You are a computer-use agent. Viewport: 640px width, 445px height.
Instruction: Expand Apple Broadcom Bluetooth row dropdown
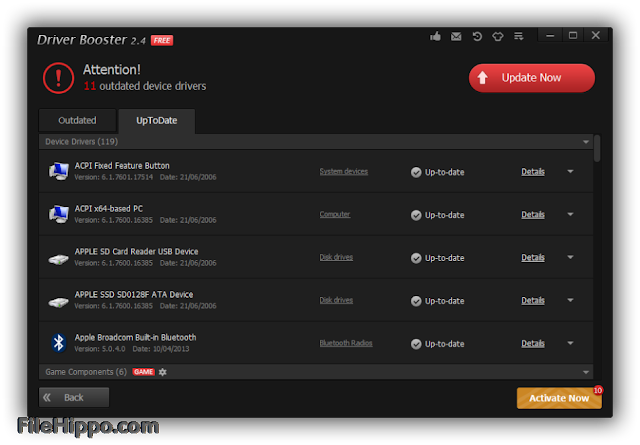pyautogui.click(x=571, y=343)
